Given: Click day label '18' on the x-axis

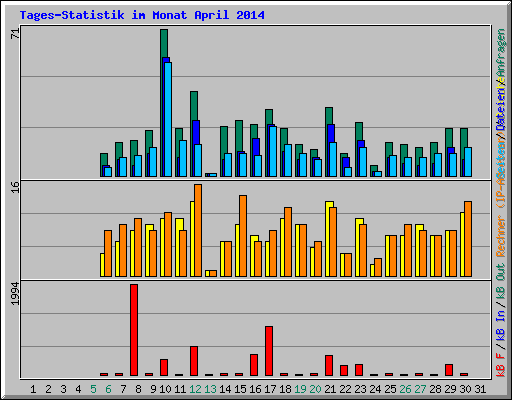Looking at the screenshot, I should pyautogui.click(x=285, y=389).
